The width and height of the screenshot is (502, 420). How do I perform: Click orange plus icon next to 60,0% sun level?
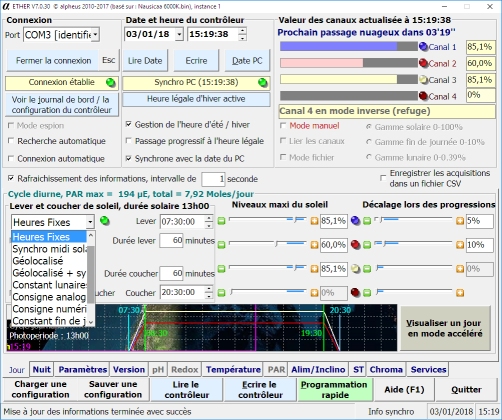tap(314, 245)
